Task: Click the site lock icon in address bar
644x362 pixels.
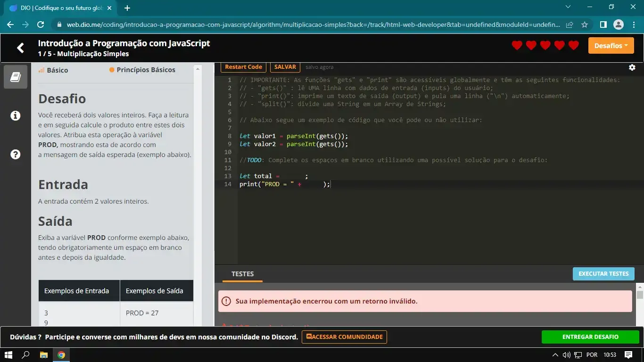Action: click(x=59, y=25)
